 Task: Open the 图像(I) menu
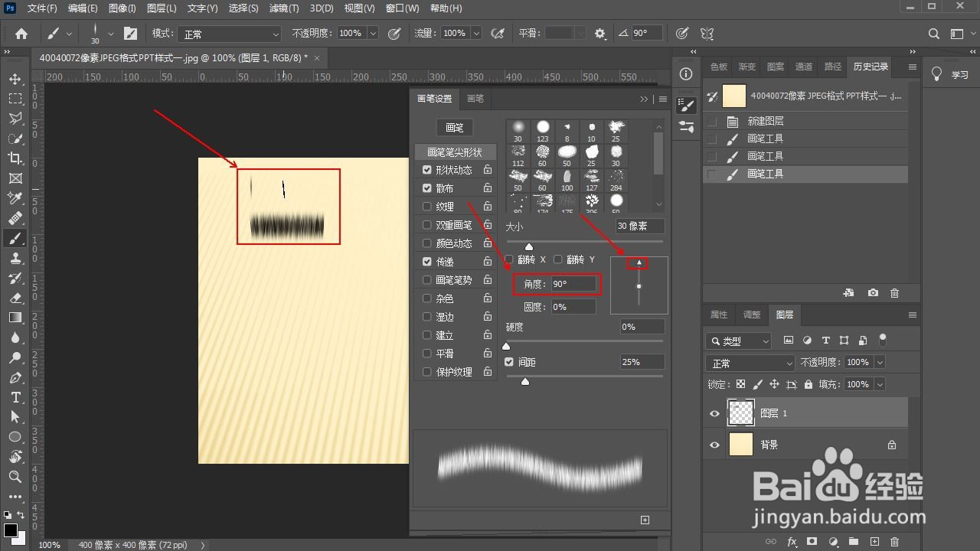pos(122,8)
